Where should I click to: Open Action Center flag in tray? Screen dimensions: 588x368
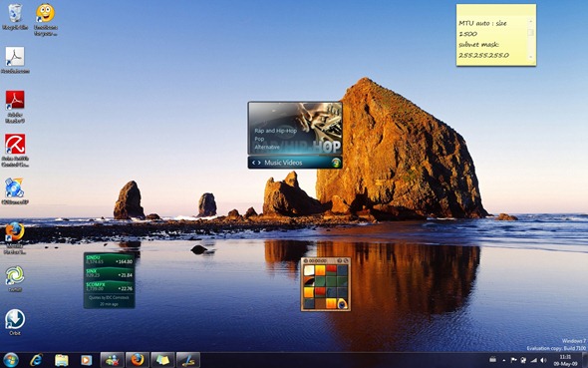[513, 360]
